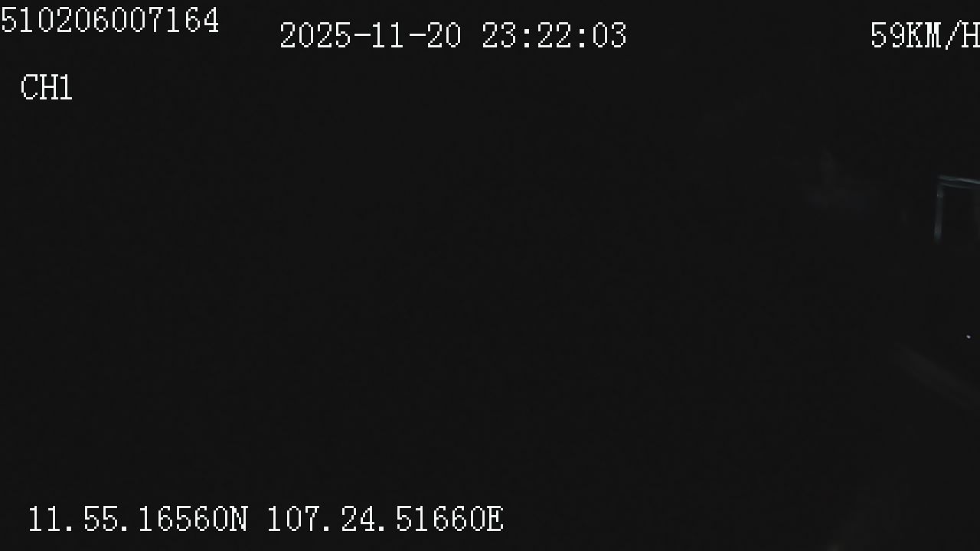The height and width of the screenshot is (551, 980).
Task: Click the device ID 510206007164 overlay
Action: tap(109, 21)
